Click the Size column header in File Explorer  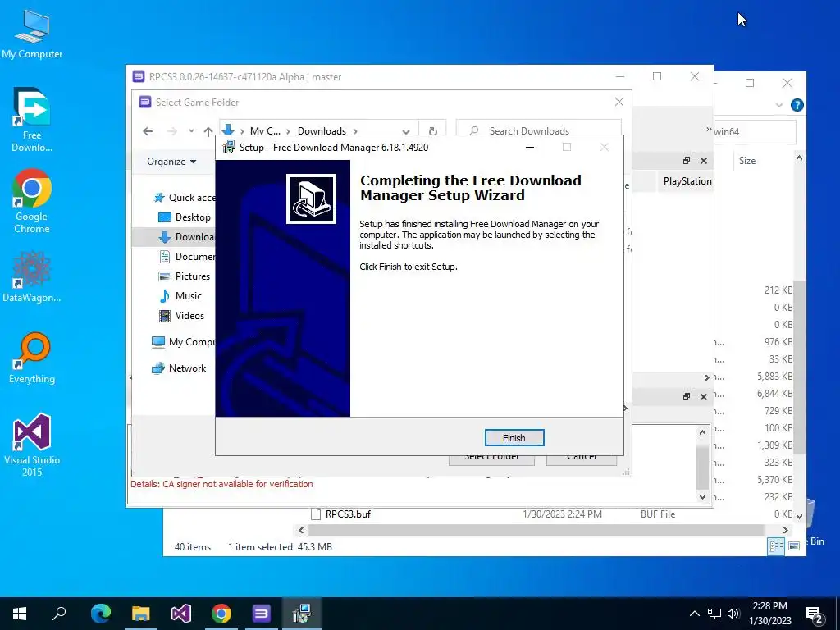coord(746,161)
